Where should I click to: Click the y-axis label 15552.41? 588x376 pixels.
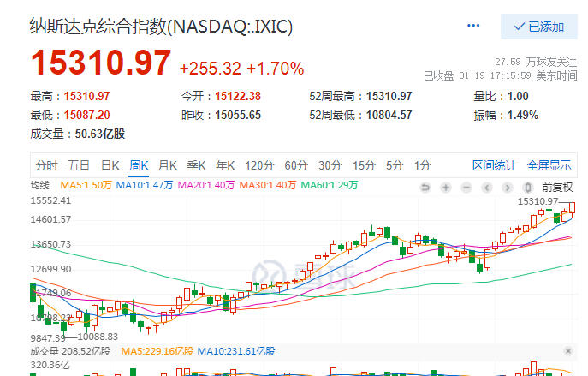[50, 200]
